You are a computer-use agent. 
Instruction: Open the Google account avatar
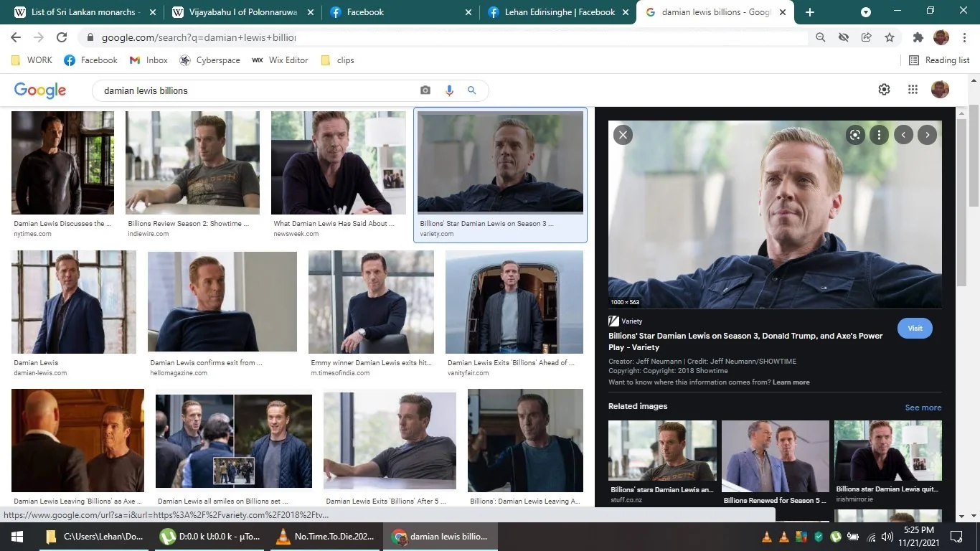tap(940, 89)
